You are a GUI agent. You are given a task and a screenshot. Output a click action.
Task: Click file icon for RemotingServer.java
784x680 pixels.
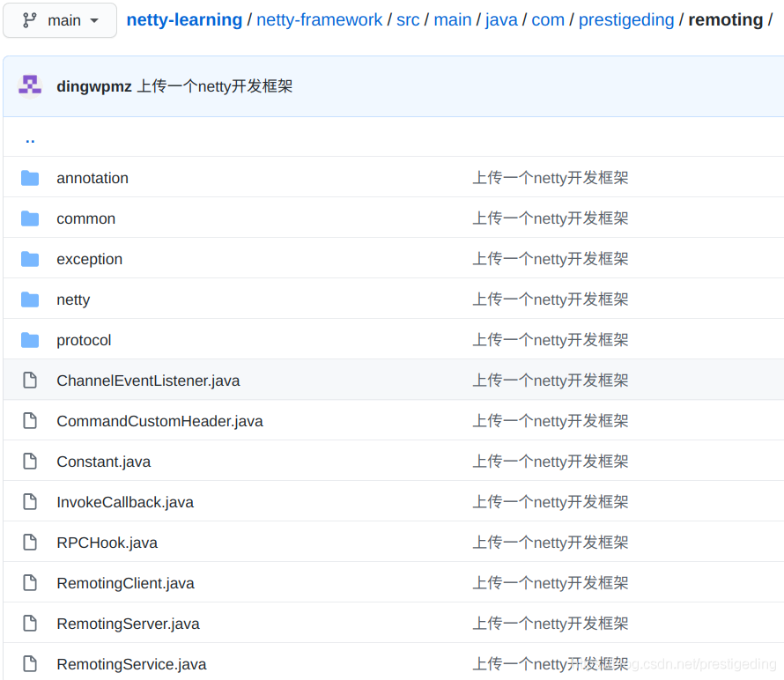click(30, 623)
